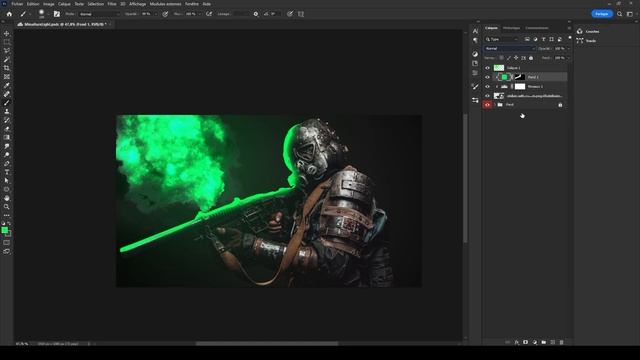Image resolution: width=640 pixels, height=360 pixels.
Task: Select the Rectangular Marquee tool
Action: [x=7, y=42]
